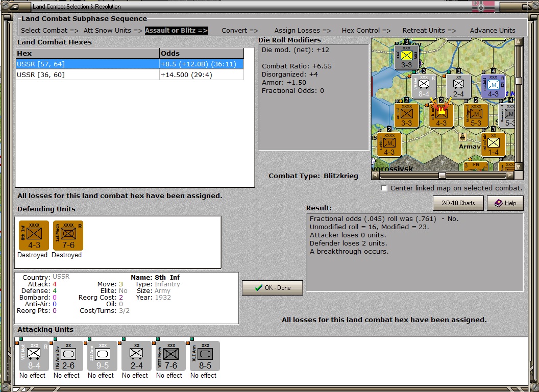Screen dimensions: 539x392
Task: Toggle Center linked map on selected combat
Action: coord(384,188)
